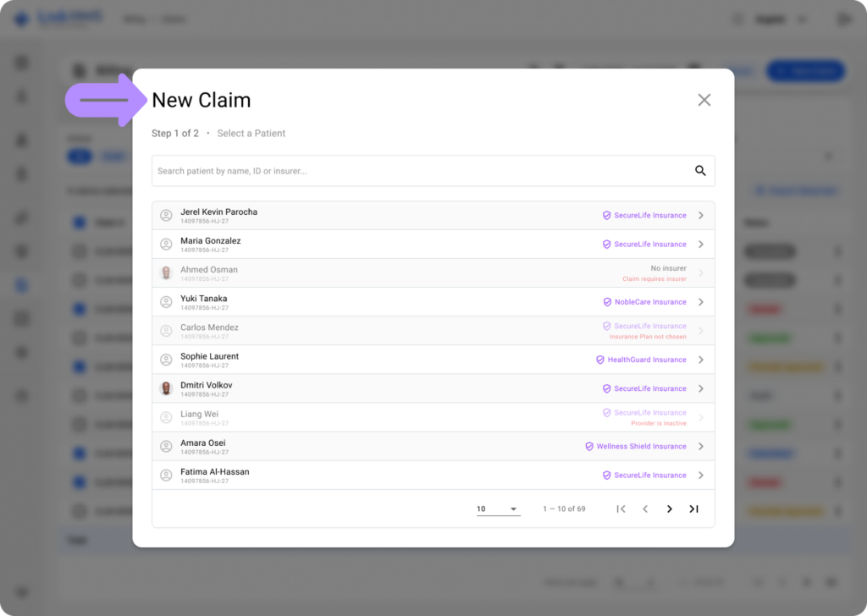Select patient Dmitri Volkov

click(433, 388)
